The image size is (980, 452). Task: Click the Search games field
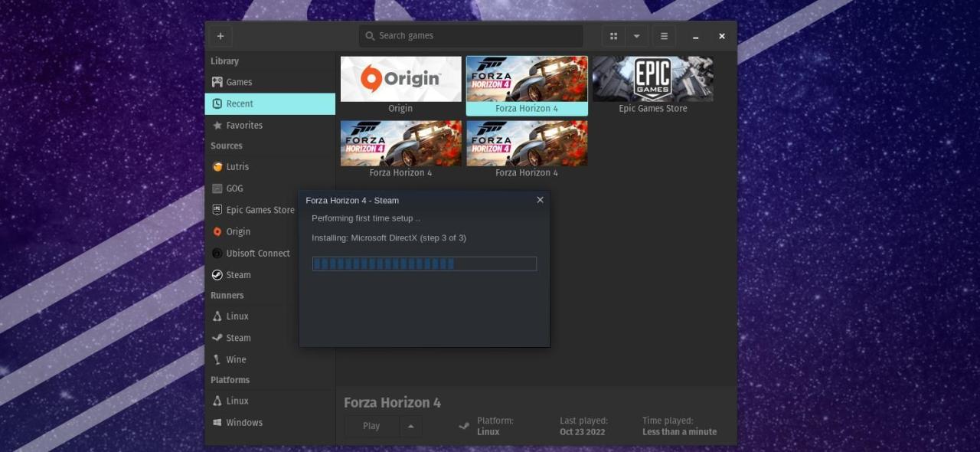(x=471, y=36)
